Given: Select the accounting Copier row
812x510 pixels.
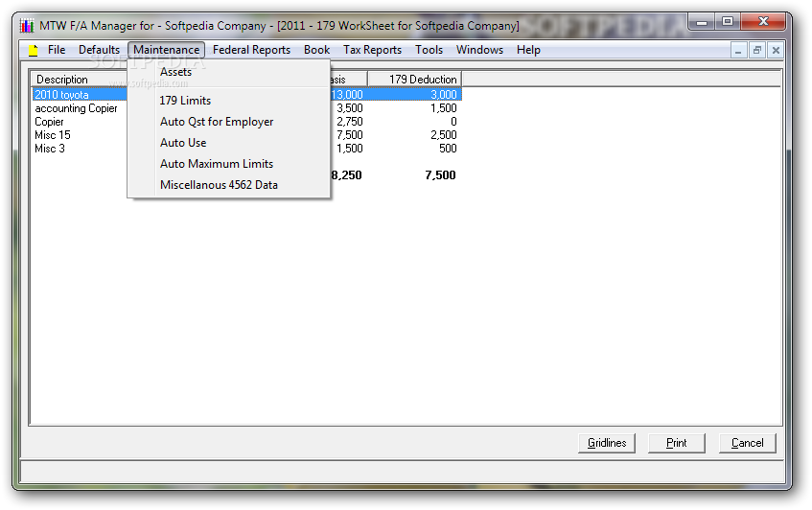Looking at the screenshot, I should click(246, 108).
